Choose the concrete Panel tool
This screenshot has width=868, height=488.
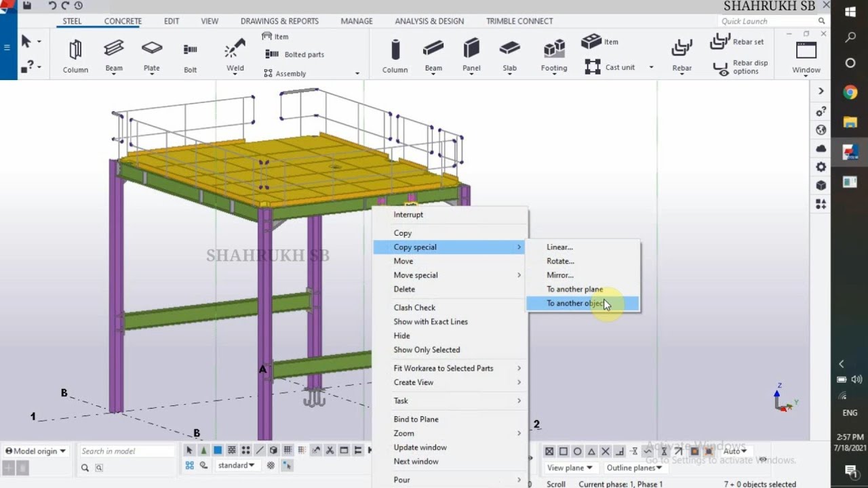pyautogui.click(x=471, y=56)
